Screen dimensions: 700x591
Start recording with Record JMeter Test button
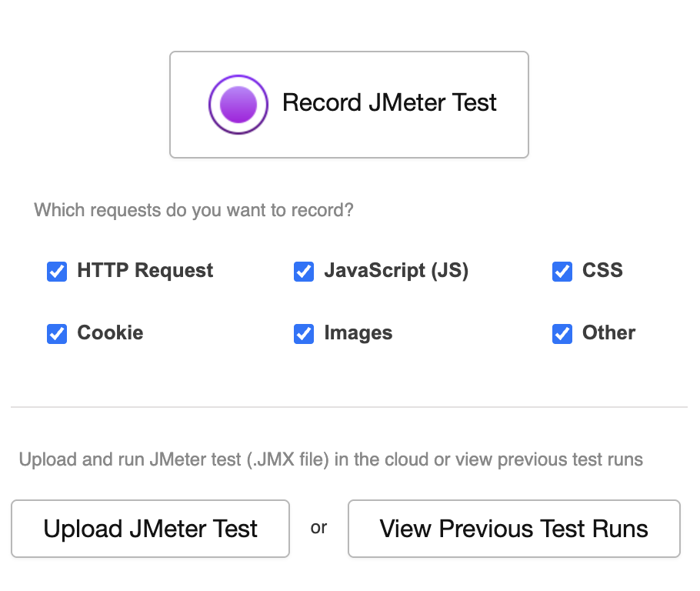(349, 105)
